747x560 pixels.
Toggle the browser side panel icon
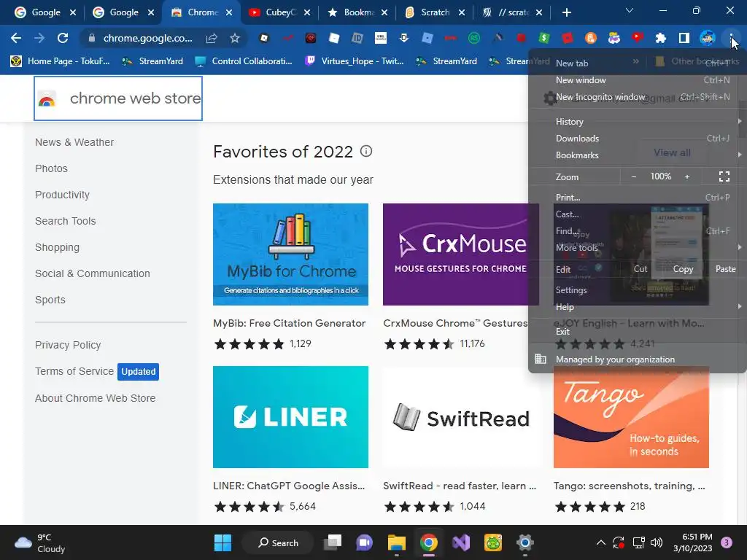pyautogui.click(x=684, y=38)
